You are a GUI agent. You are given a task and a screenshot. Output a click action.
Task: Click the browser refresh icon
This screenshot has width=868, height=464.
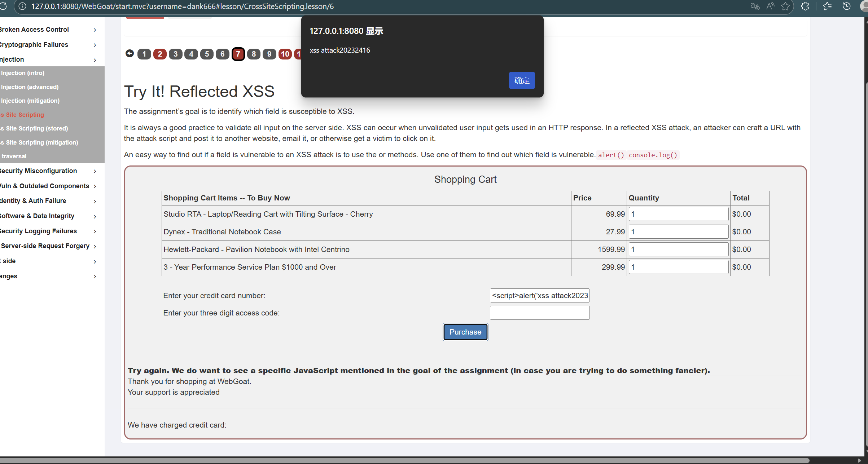click(3, 6)
